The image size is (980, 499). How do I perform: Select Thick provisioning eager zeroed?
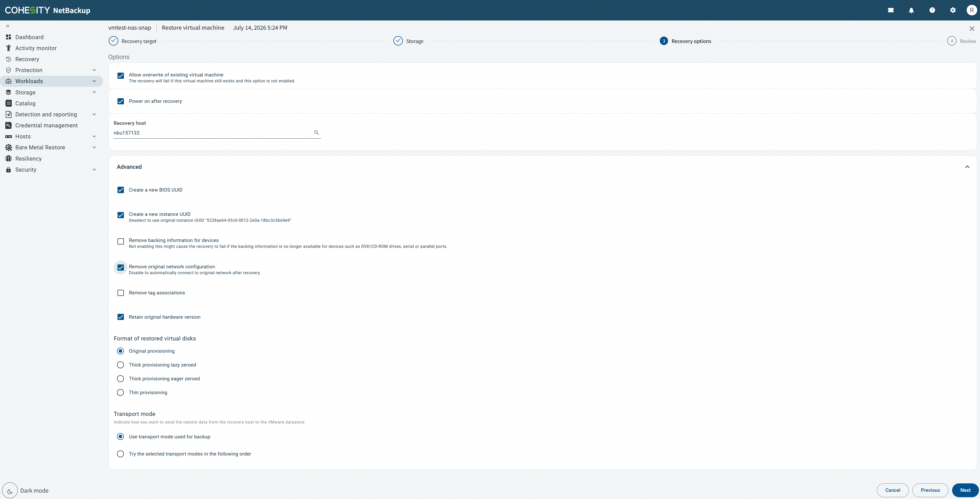(x=120, y=379)
